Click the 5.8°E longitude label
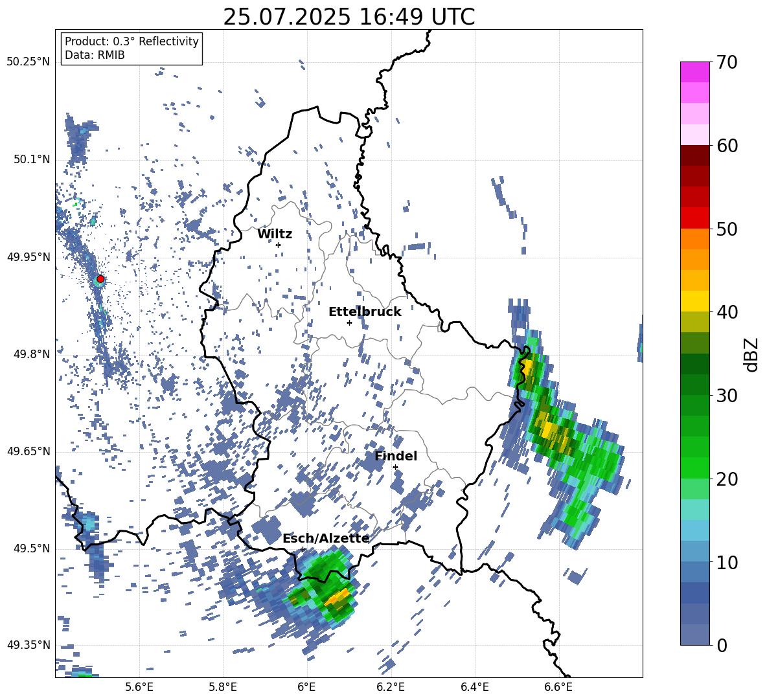Screen dimensions: 767x700 pos(223,687)
